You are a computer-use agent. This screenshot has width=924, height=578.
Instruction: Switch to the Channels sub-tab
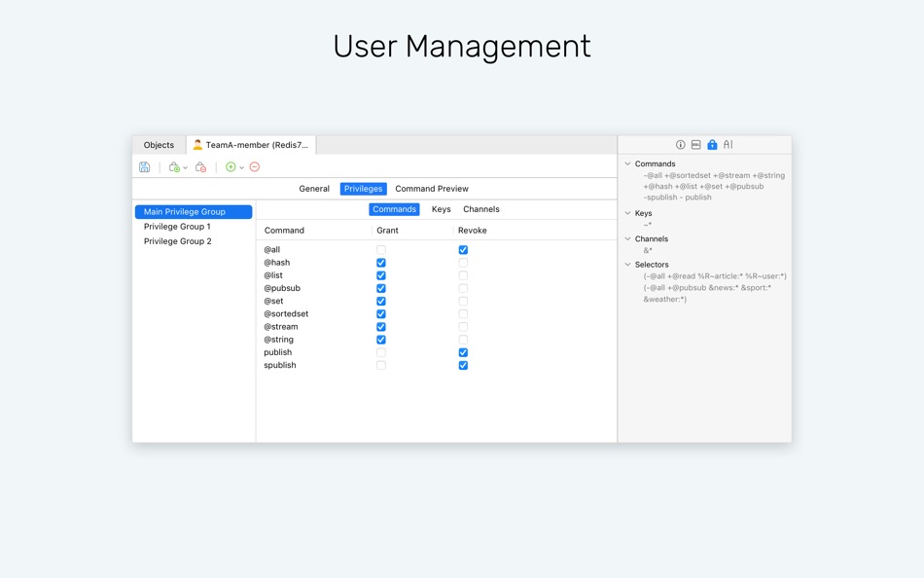481,209
